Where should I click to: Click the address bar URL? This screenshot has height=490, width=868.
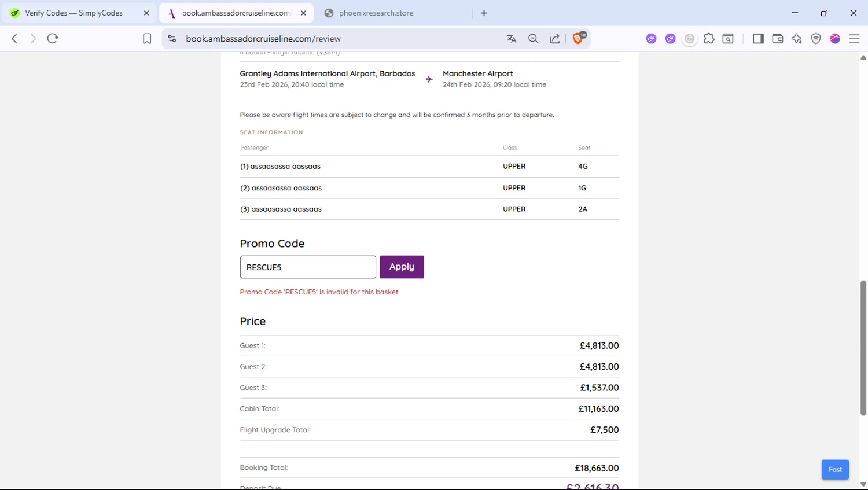263,39
